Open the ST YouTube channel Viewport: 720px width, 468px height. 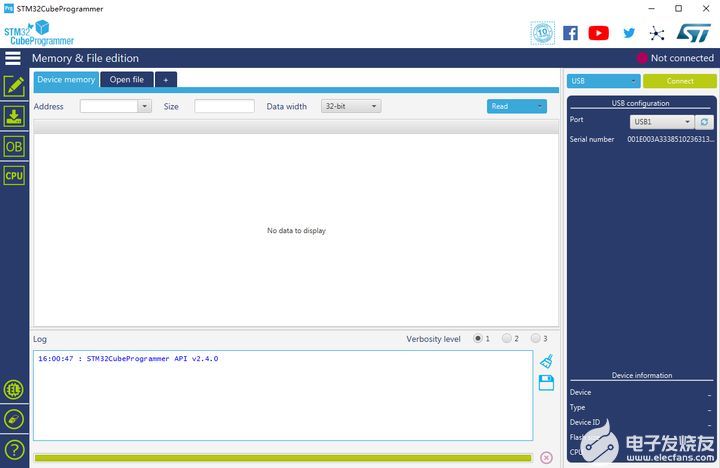[x=599, y=33]
